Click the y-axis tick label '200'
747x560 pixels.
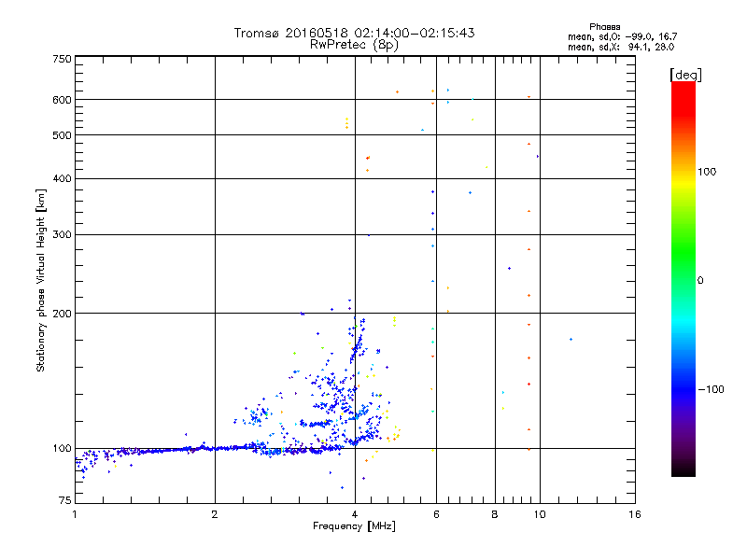[62, 314]
